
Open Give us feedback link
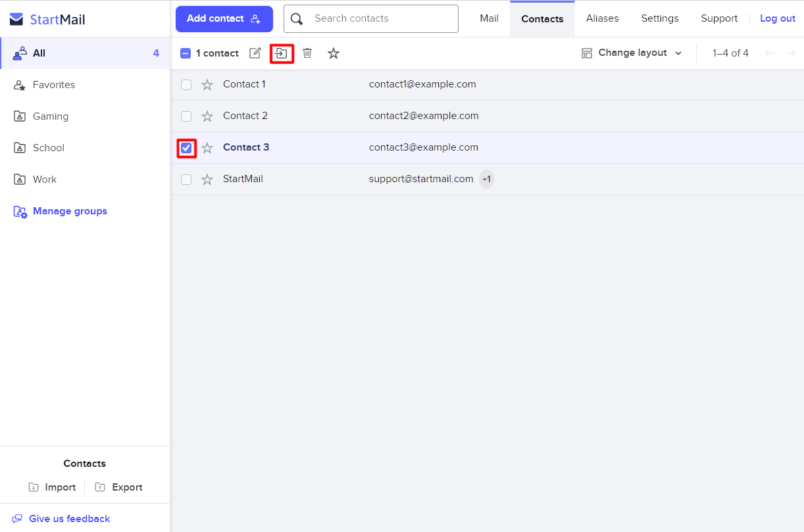point(61,519)
